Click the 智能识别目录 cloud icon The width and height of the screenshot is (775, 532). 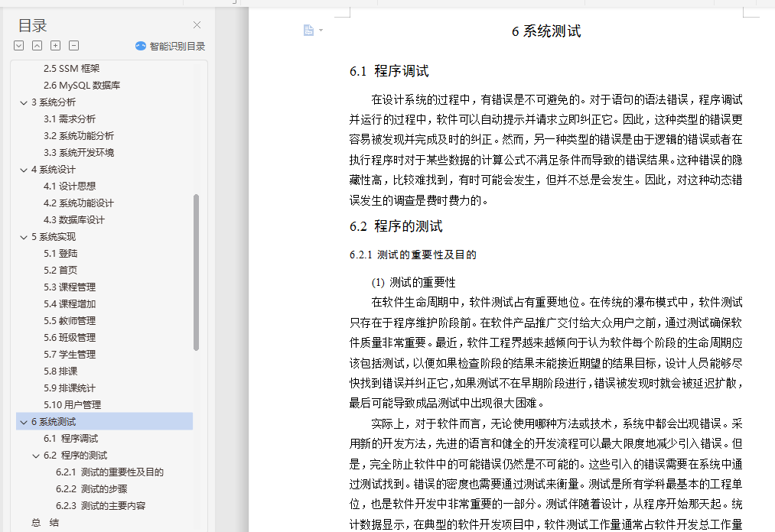[140, 46]
